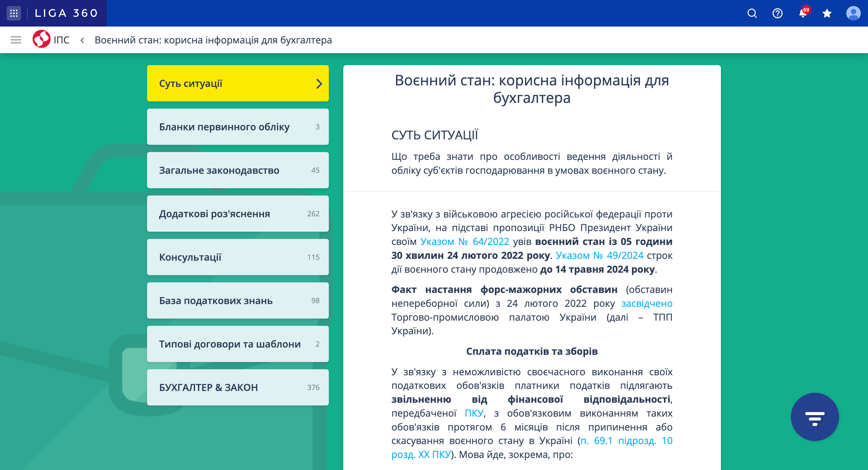Open the apps grid launcher
Viewport: 868px width, 470px height.
(14, 13)
